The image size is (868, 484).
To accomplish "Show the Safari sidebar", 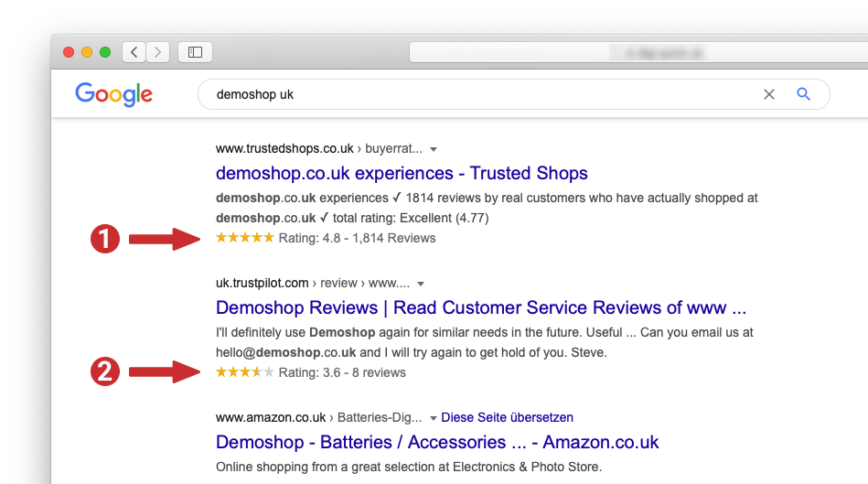I will (x=195, y=52).
